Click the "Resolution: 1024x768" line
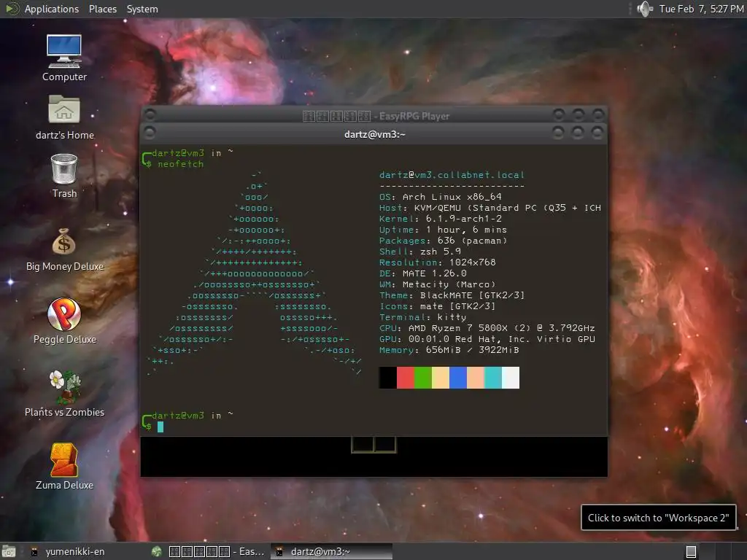 pyautogui.click(x=438, y=262)
